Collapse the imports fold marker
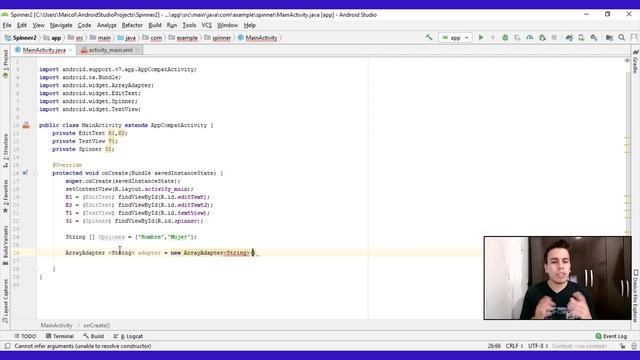Viewport: 640px width, 360px height. point(36,69)
